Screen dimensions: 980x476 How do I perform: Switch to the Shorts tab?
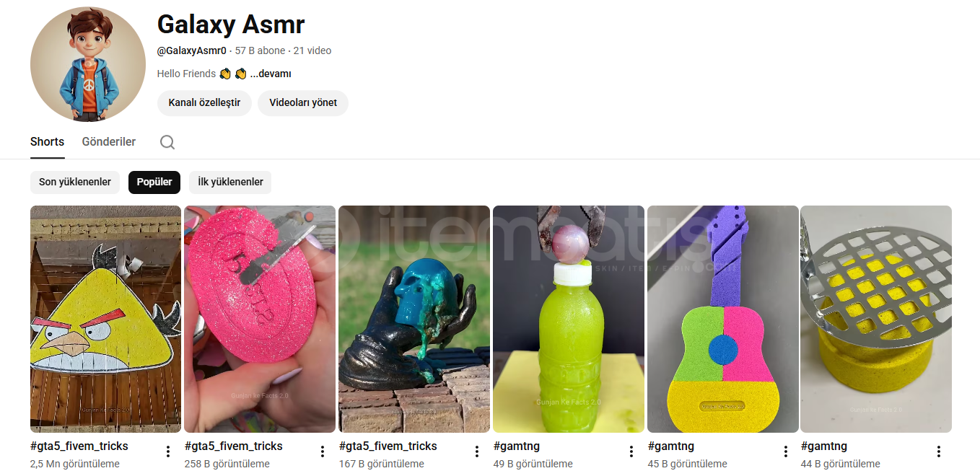point(47,142)
